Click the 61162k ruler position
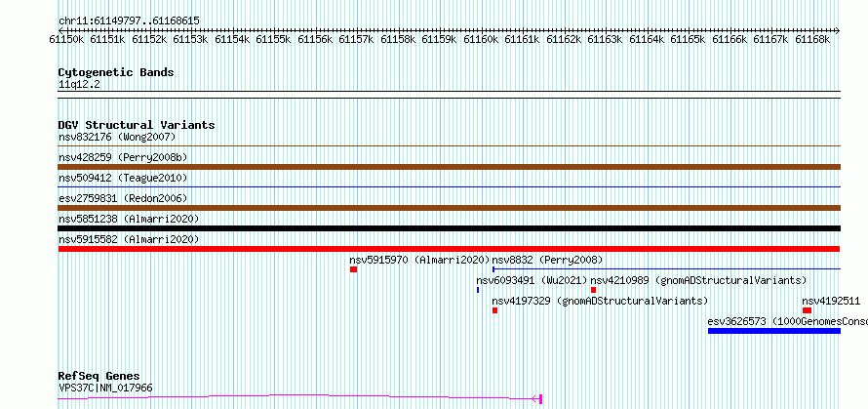Screen dimensions: 868x409 tap(564, 40)
